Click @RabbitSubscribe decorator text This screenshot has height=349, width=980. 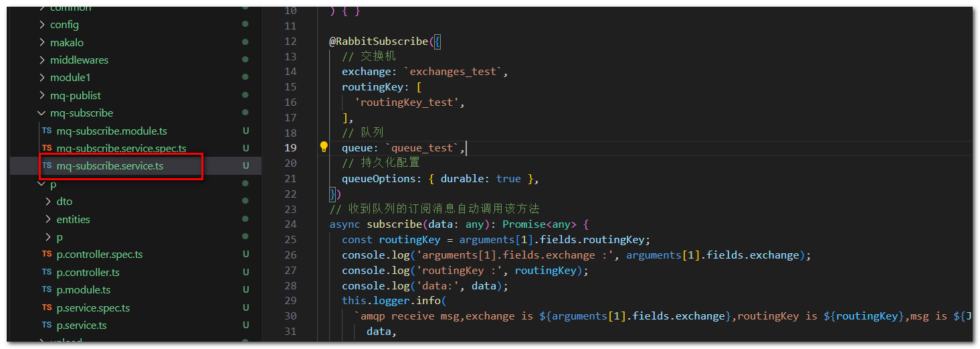[x=379, y=42]
